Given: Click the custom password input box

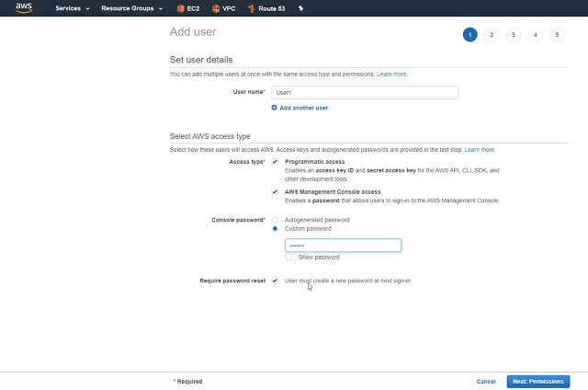Looking at the screenshot, I should 343,246.
